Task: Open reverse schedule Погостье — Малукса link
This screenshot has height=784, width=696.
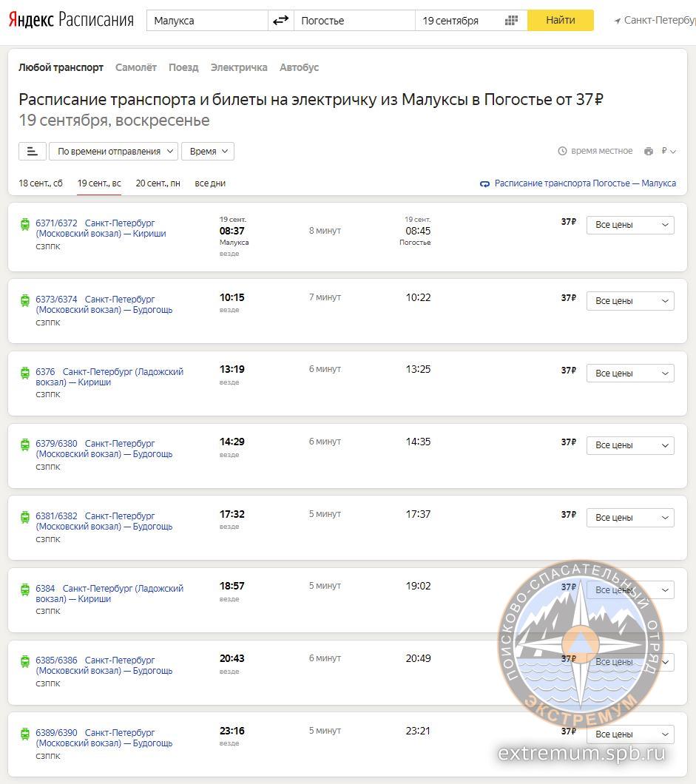Action: (x=585, y=183)
